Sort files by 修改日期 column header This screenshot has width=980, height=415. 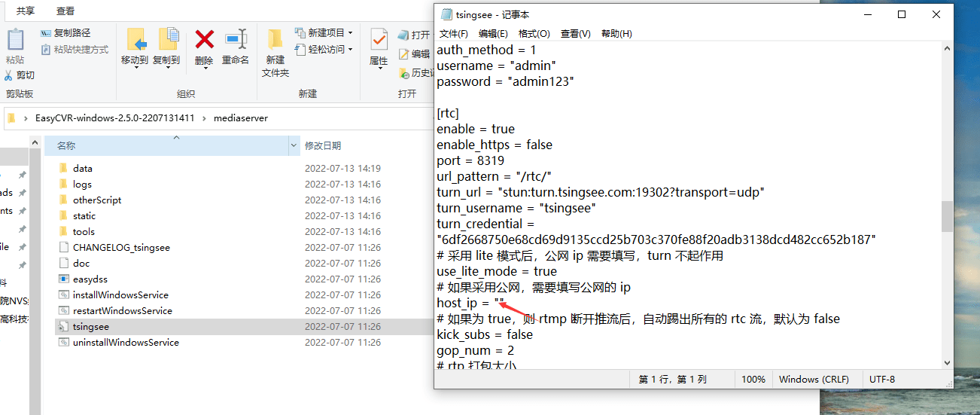pyautogui.click(x=323, y=145)
